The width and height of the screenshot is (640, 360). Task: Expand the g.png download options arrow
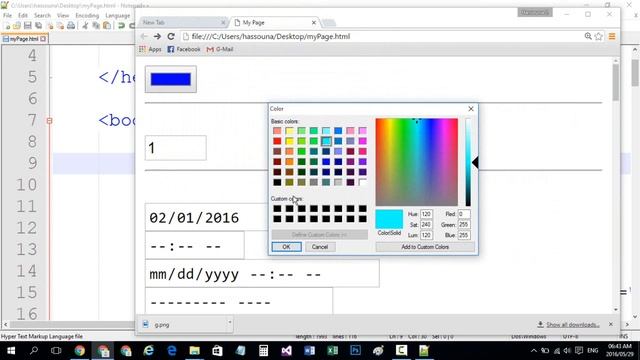(229, 322)
